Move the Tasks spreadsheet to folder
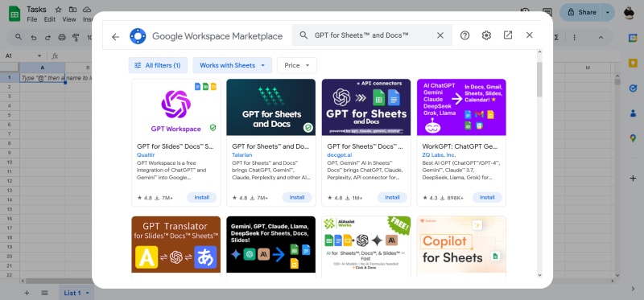This screenshot has width=644, height=300. click(72, 10)
